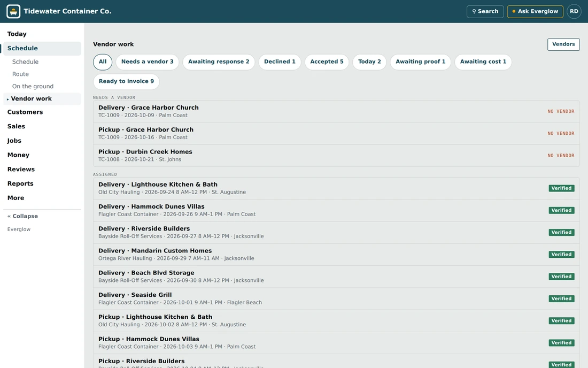Open Delivery · Lighthouse Kitchen & Bath row

pos(336,188)
